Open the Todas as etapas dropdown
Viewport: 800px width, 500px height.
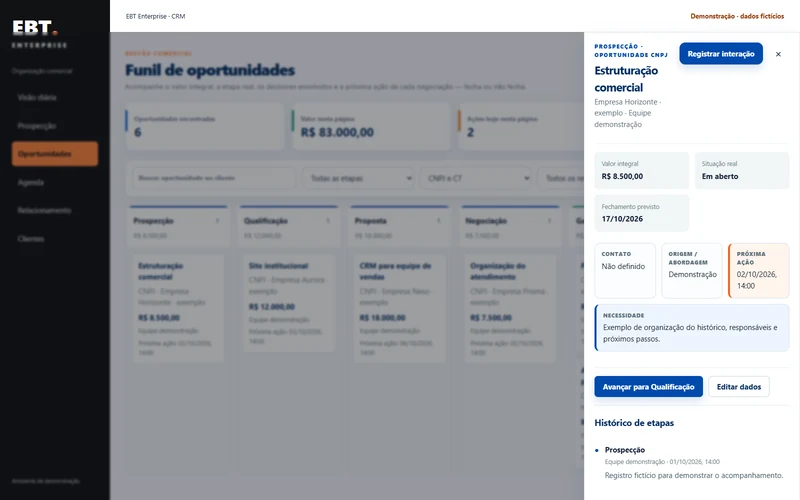(x=359, y=178)
